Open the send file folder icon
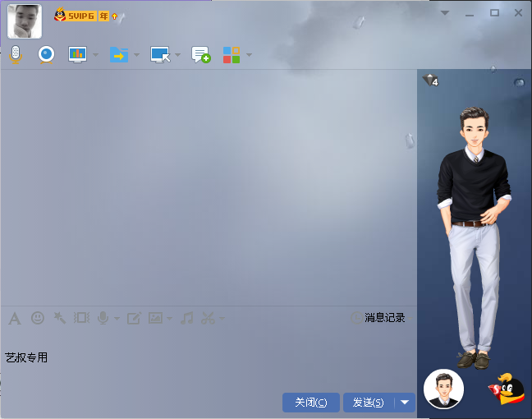 tap(119, 55)
